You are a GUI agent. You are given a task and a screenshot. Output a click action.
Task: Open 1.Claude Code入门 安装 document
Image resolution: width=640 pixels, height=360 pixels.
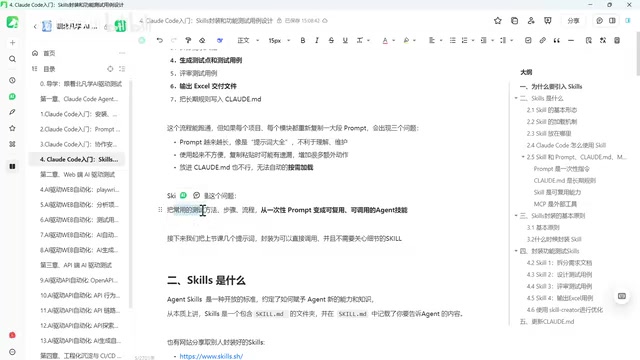point(78,114)
